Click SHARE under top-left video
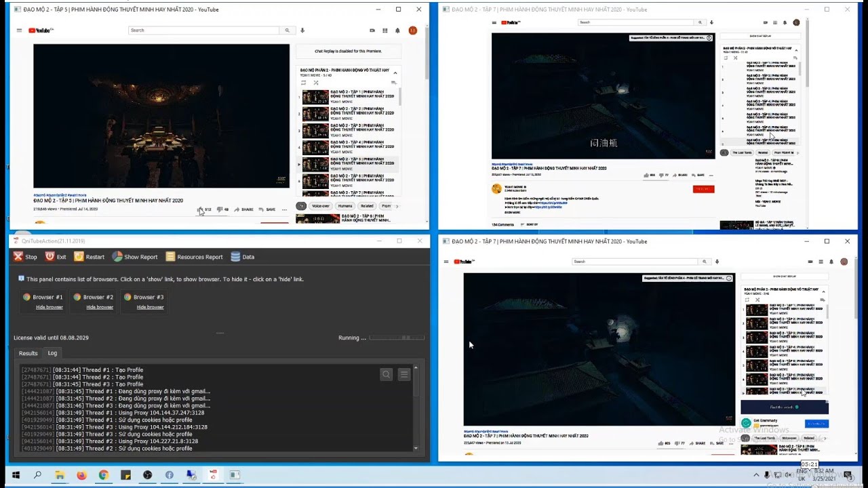 (x=245, y=209)
